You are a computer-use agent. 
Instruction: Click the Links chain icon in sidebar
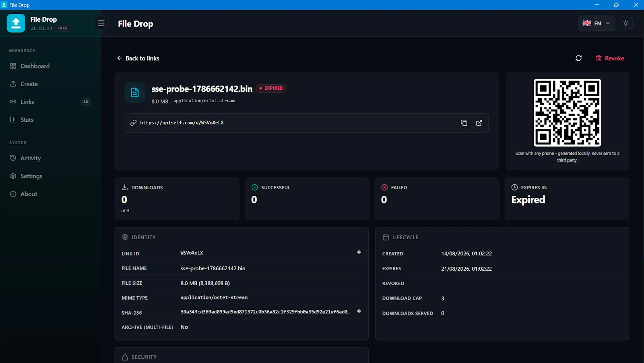(13, 102)
